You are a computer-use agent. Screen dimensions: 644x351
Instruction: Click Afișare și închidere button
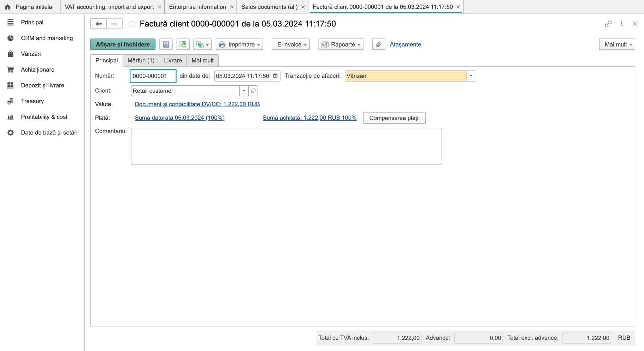click(x=123, y=44)
